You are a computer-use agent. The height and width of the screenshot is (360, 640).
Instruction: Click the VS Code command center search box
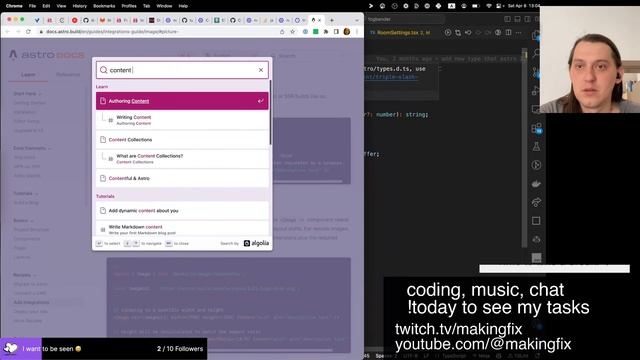coord(405,19)
